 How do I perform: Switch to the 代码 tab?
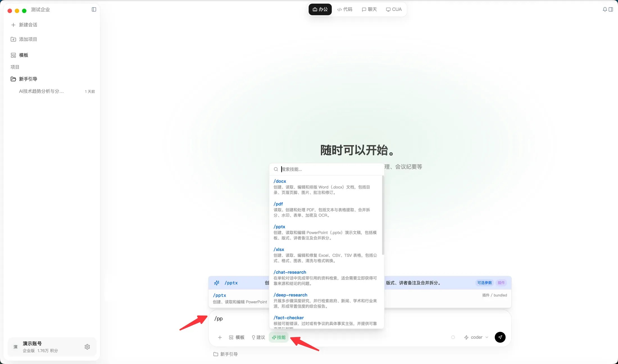click(x=345, y=10)
